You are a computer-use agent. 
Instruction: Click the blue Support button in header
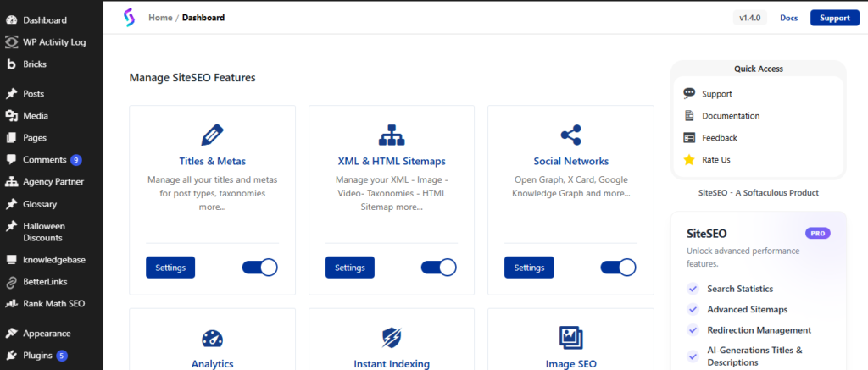point(835,18)
